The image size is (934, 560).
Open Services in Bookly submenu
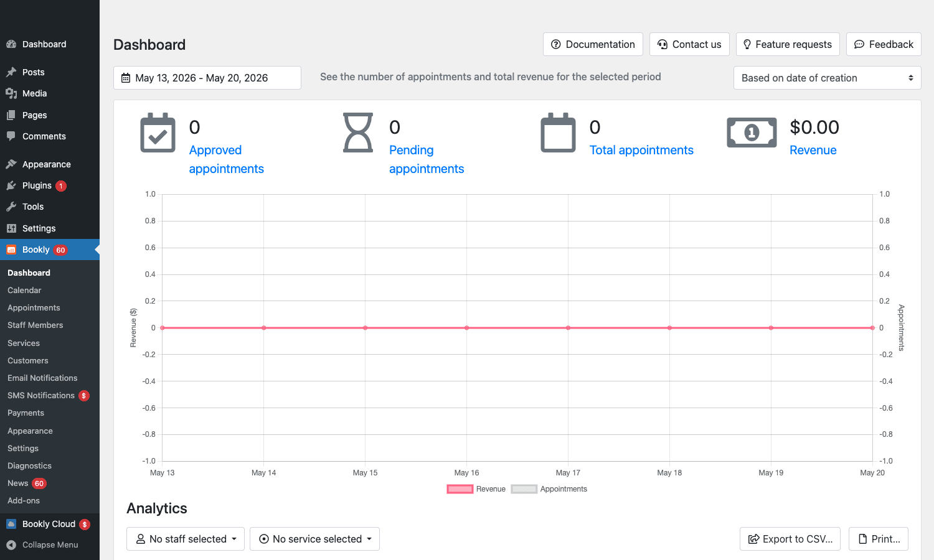[x=24, y=343]
